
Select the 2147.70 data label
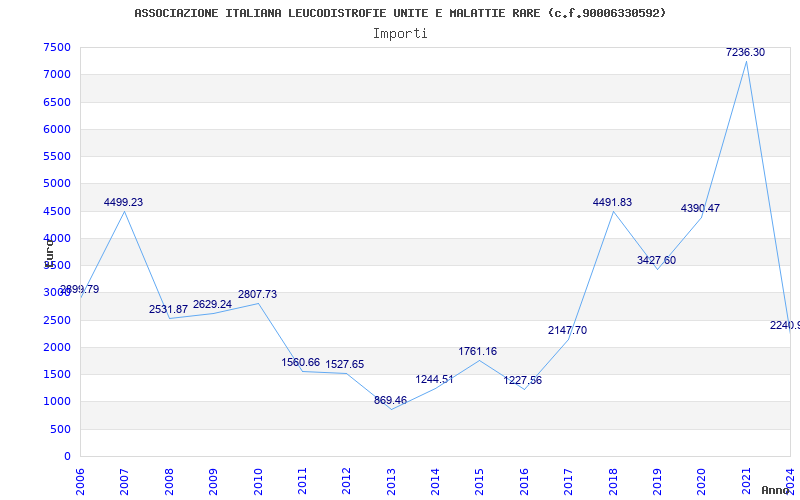click(x=567, y=330)
